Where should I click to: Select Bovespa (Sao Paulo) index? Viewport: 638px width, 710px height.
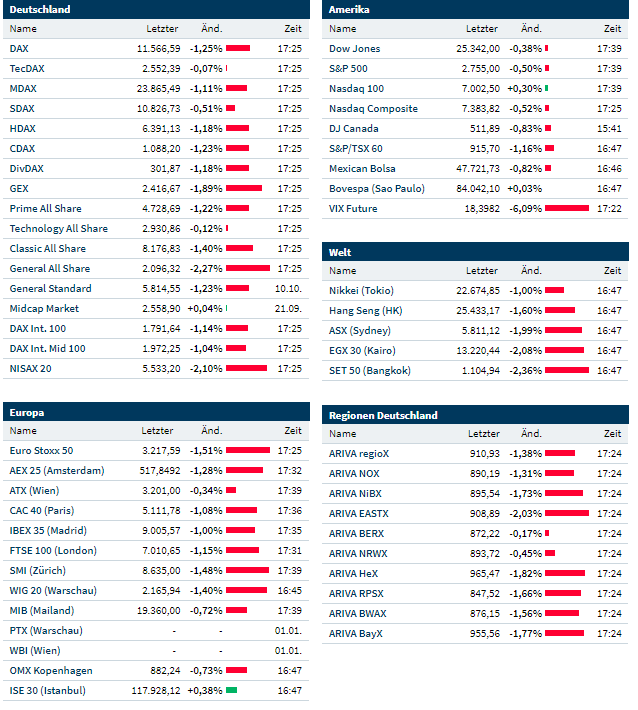tap(375, 188)
